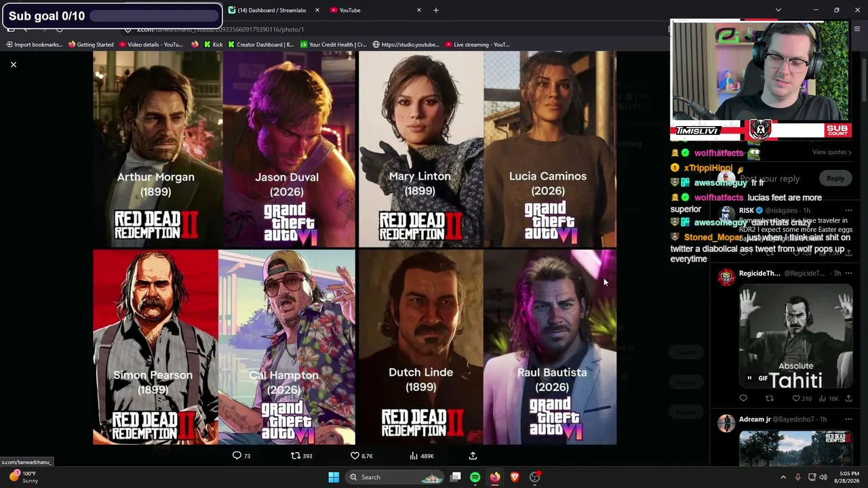The height and width of the screenshot is (488, 868).
Task: Click the View quotes link
Action: [833, 152]
